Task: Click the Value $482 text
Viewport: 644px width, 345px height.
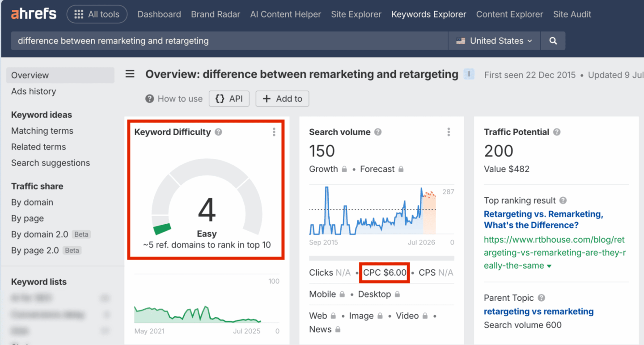Action: coord(507,169)
